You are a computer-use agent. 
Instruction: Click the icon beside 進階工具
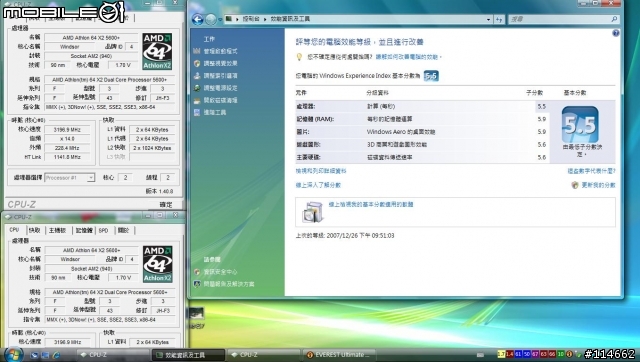(x=197, y=112)
